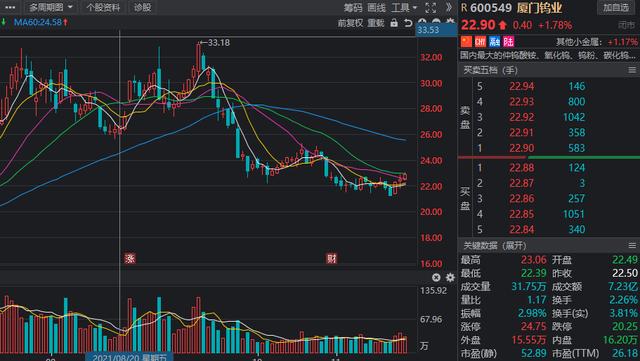The image size is (640, 361).
Task: Click the 33.53 price axis cursor label
Action: 437,30
